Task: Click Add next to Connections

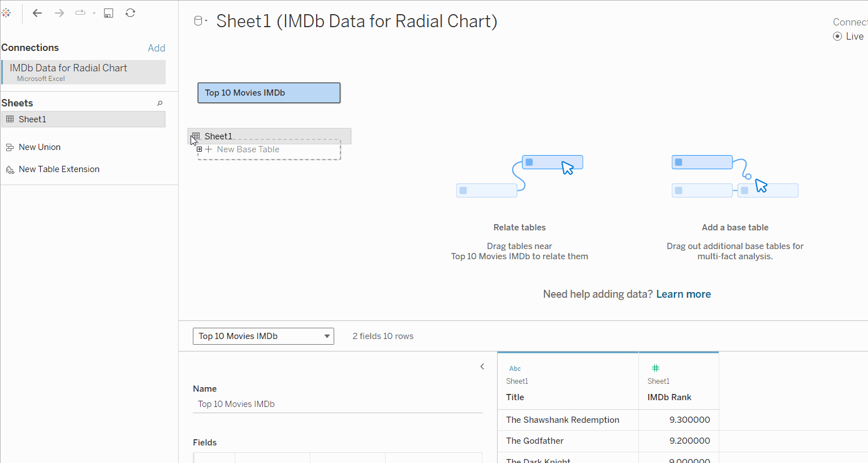Action: tap(156, 48)
